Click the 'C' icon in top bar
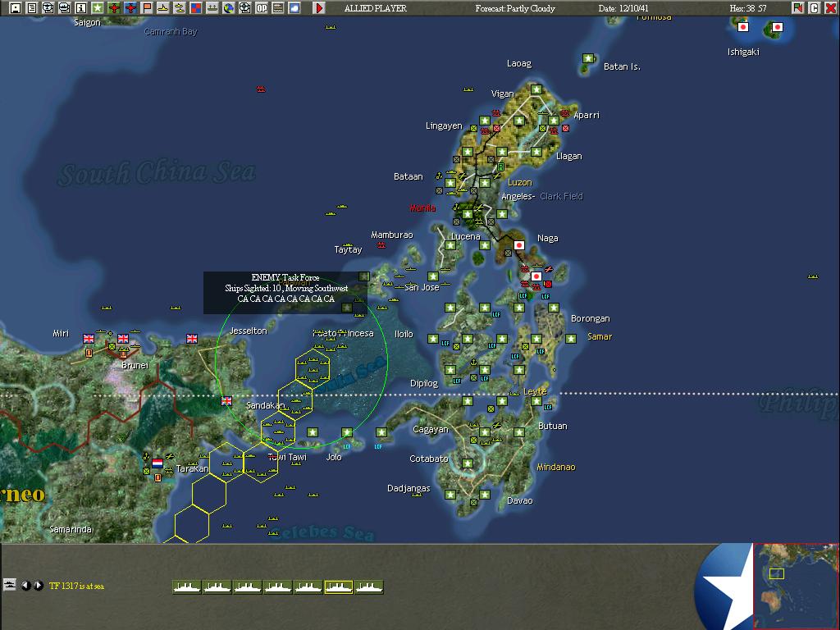Screen dimensions: 840x630 [815, 8]
